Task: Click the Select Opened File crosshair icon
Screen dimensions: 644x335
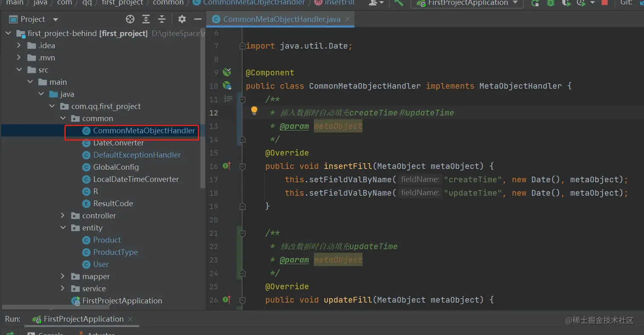Action: point(130,19)
